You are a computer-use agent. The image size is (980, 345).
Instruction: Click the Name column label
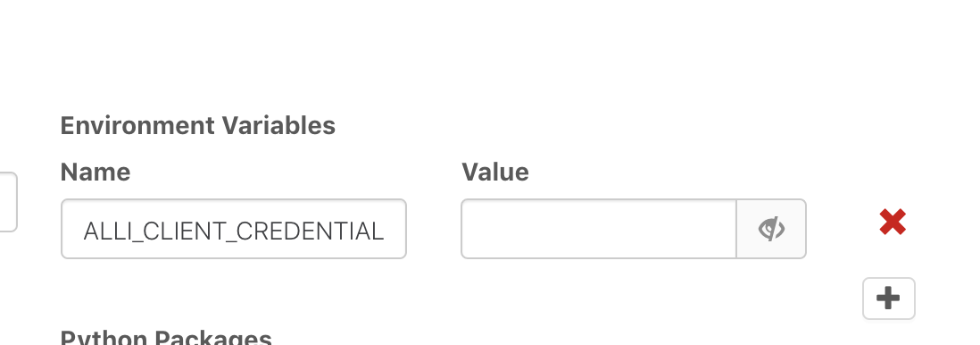(95, 172)
